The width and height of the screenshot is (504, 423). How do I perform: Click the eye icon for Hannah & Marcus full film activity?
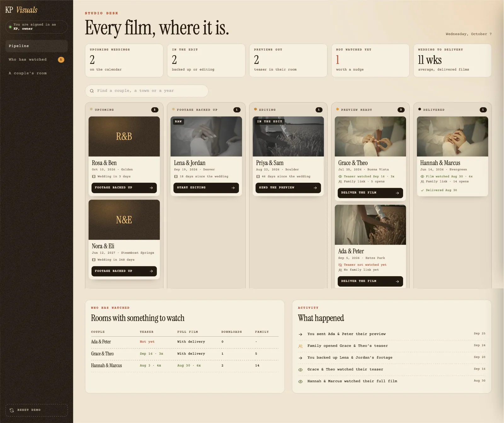[x=301, y=381]
